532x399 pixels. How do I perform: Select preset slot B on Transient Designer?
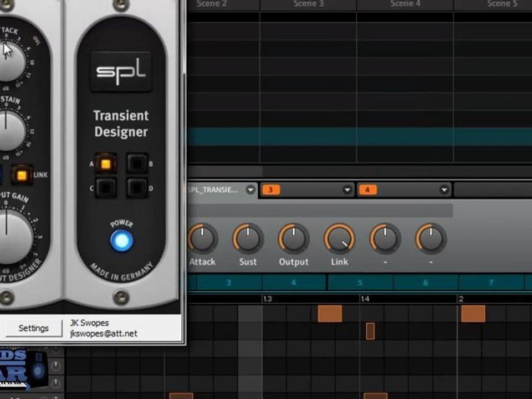click(137, 164)
